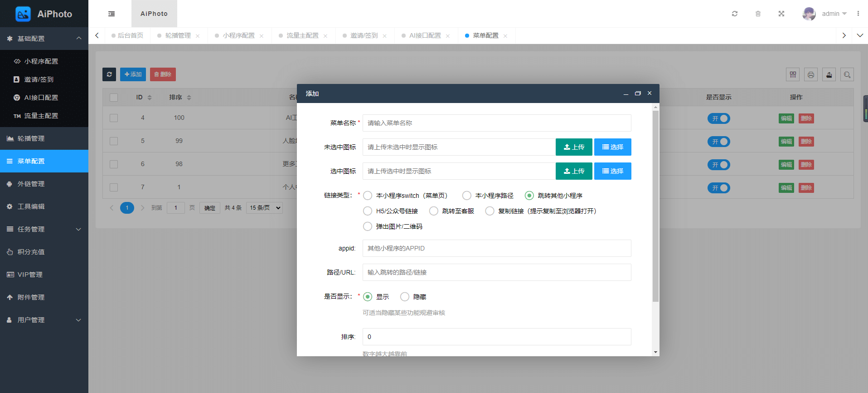
Task: Minimize the 添加 dialog
Action: (x=626, y=93)
